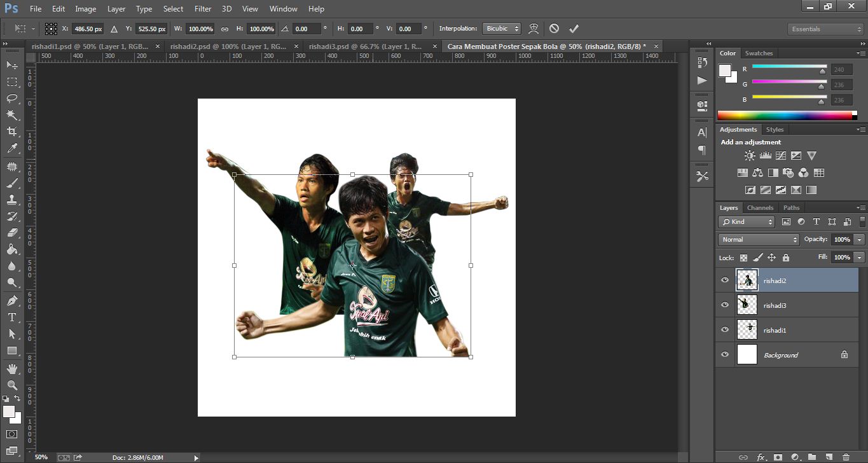
Task: Open the Fill slider dropdown
Action: click(x=860, y=258)
